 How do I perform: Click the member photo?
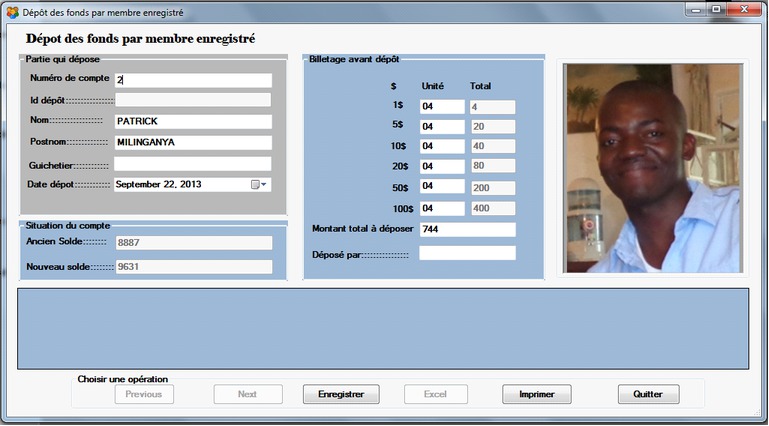point(653,168)
